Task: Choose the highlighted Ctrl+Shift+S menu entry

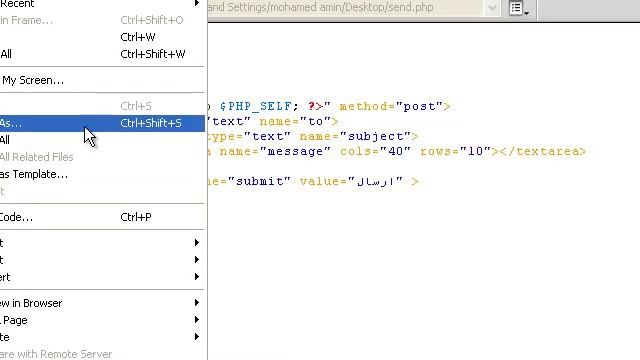Action: tap(102, 123)
